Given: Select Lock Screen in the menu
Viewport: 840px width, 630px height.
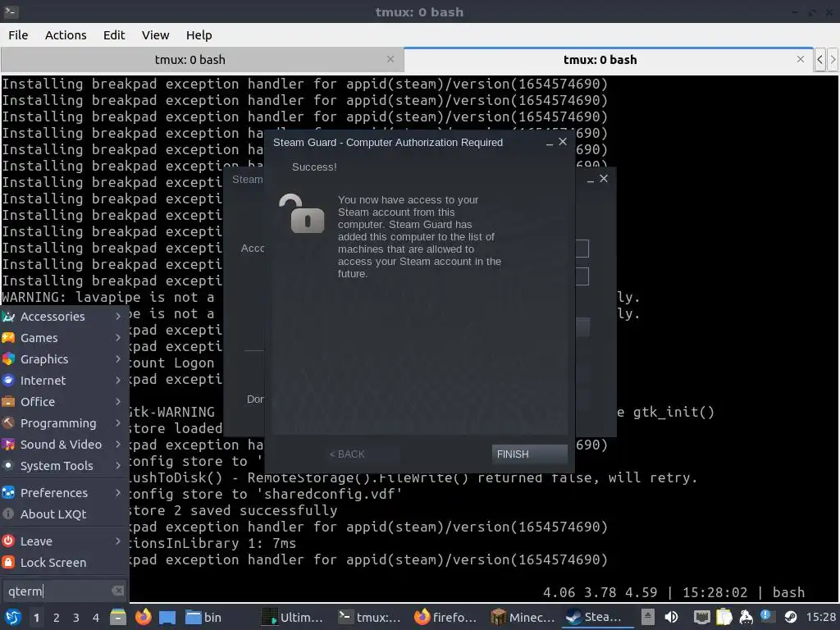Looking at the screenshot, I should pos(64,563).
